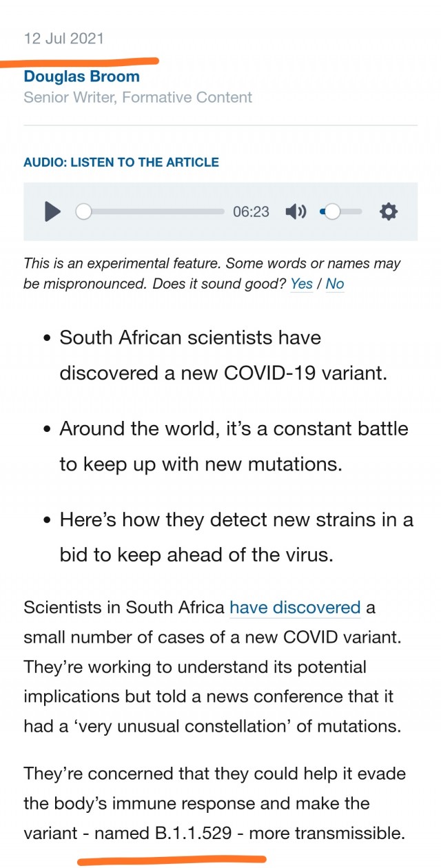Click the middle of the audio seek track

pos(153,211)
